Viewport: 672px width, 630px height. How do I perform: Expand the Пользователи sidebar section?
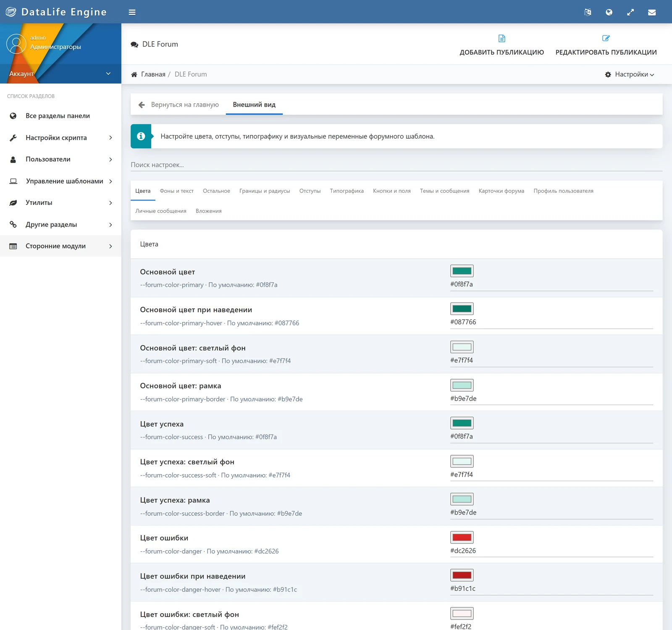click(60, 160)
